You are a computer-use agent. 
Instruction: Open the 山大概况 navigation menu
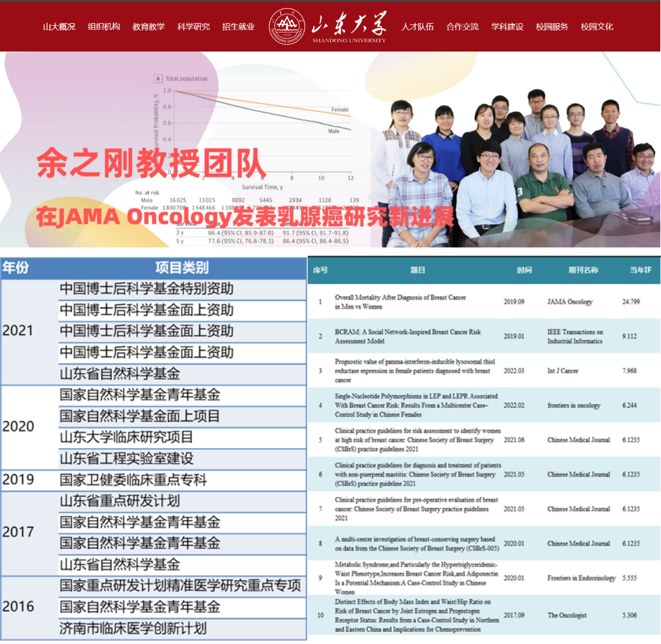tap(59, 27)
